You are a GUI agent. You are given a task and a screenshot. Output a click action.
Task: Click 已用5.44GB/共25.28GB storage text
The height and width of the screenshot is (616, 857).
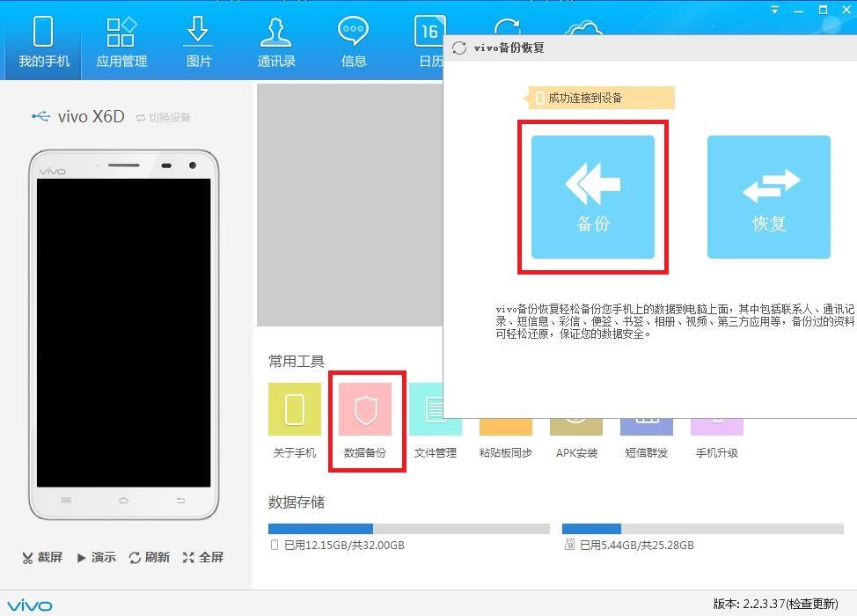[x=637, y=545]
